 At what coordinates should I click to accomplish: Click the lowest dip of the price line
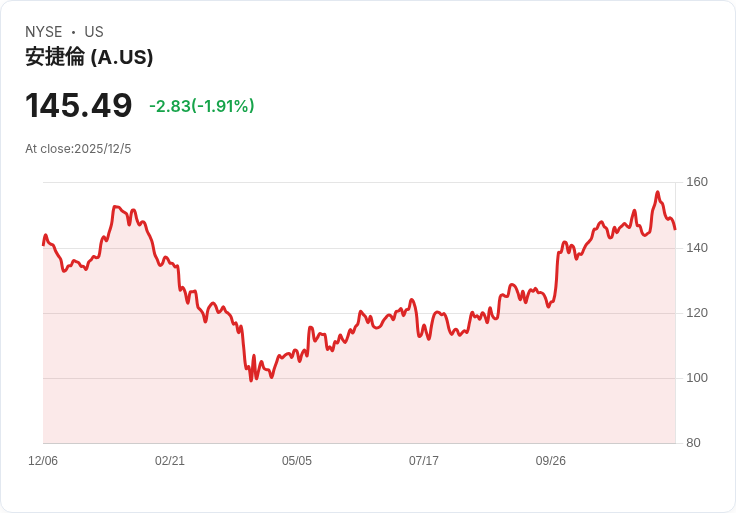(x=251, y=381)
